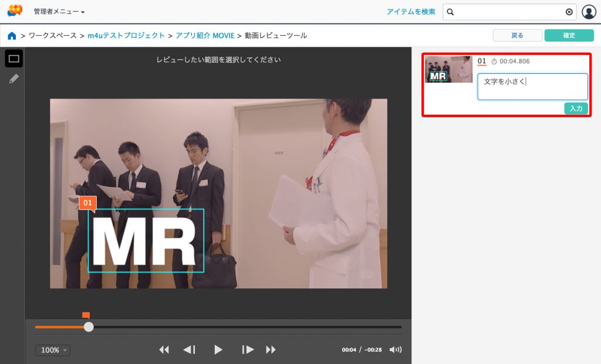601x364 pixels.
Task: Select the pencil drawing tool
Action: [14, 79]
